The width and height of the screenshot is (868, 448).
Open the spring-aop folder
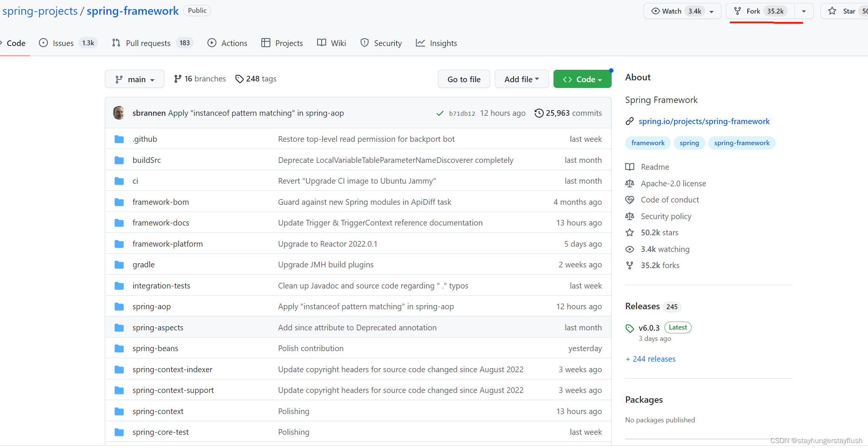pos(152,307)
